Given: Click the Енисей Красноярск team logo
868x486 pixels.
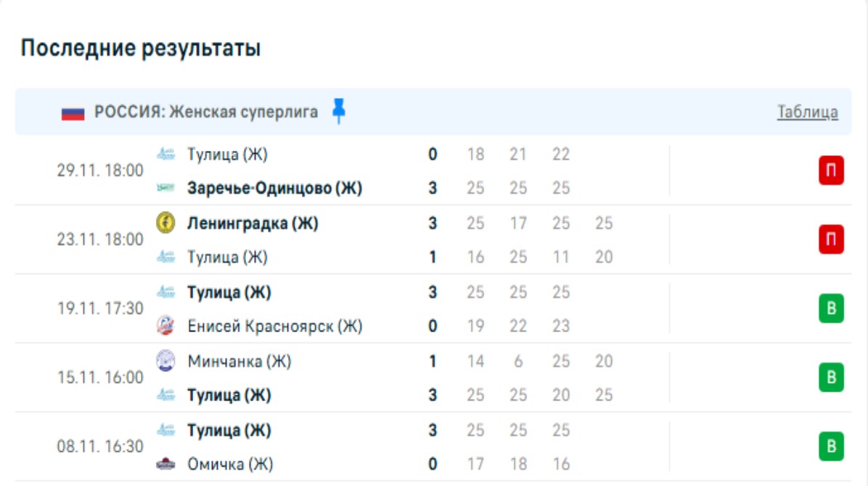Looking at the screenshot, I should (165, 326).
